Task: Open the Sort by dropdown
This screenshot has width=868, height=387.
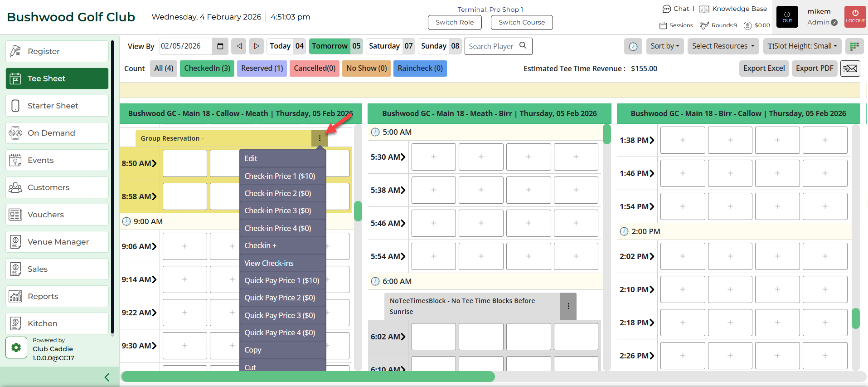Action: tap(664, 46)
